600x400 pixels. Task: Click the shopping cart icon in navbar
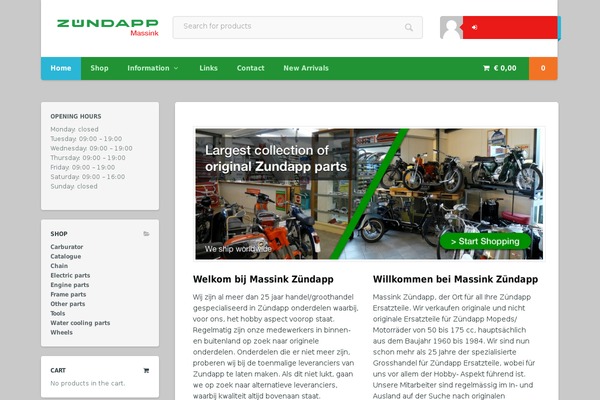(486, 68)
